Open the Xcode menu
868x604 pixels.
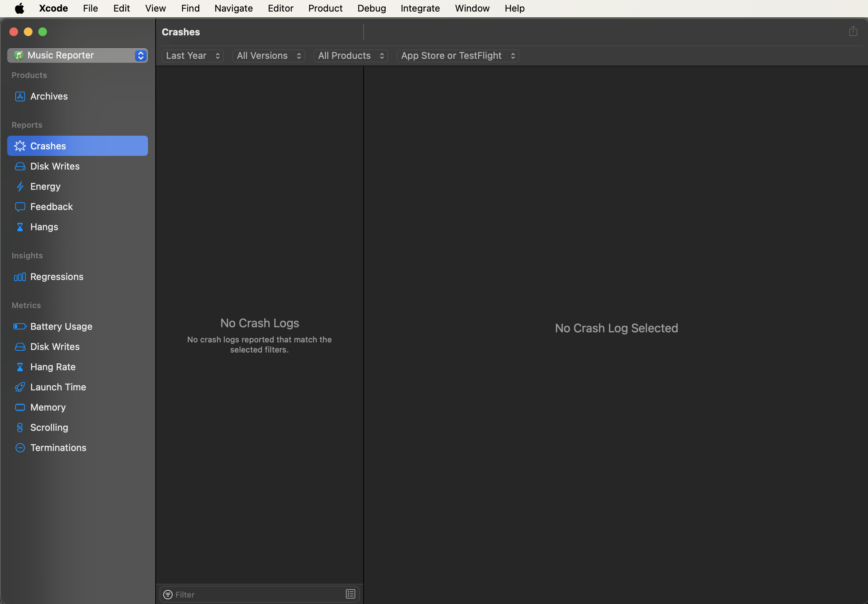[x=53, y=8]
